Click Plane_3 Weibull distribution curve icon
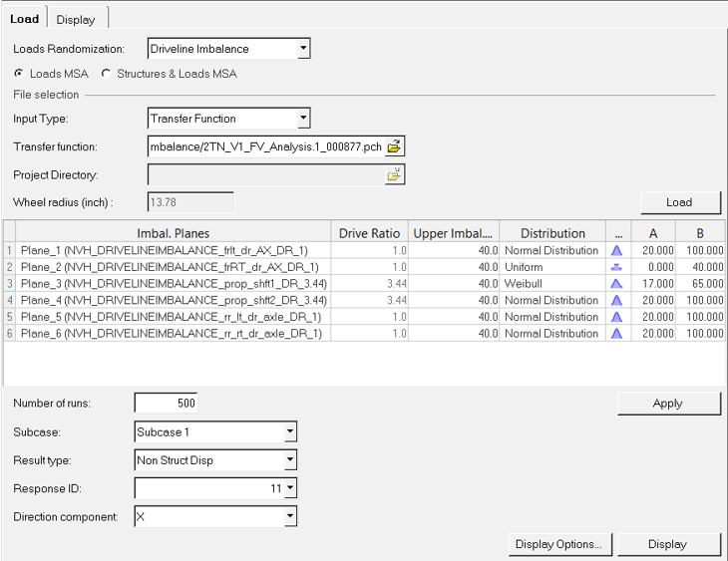Viewport: 728px width, 561px height. point(616,284)
